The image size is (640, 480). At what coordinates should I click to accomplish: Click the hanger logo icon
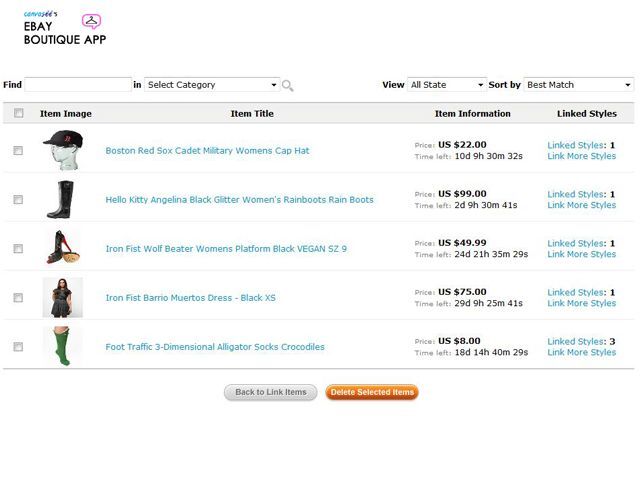pyautogui.click(x=91, y=21)
